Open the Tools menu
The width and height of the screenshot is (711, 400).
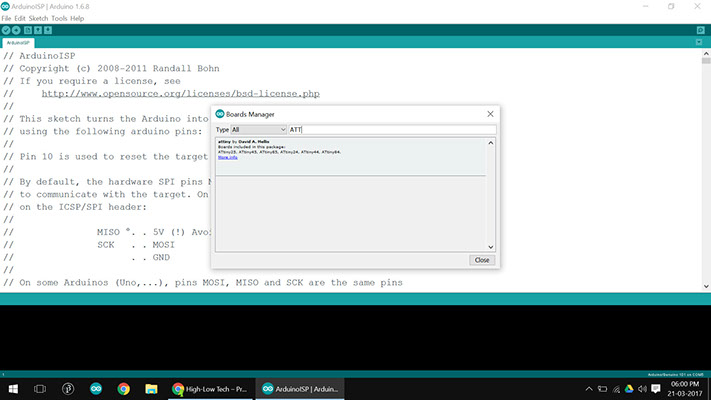(x=59, y=19)
